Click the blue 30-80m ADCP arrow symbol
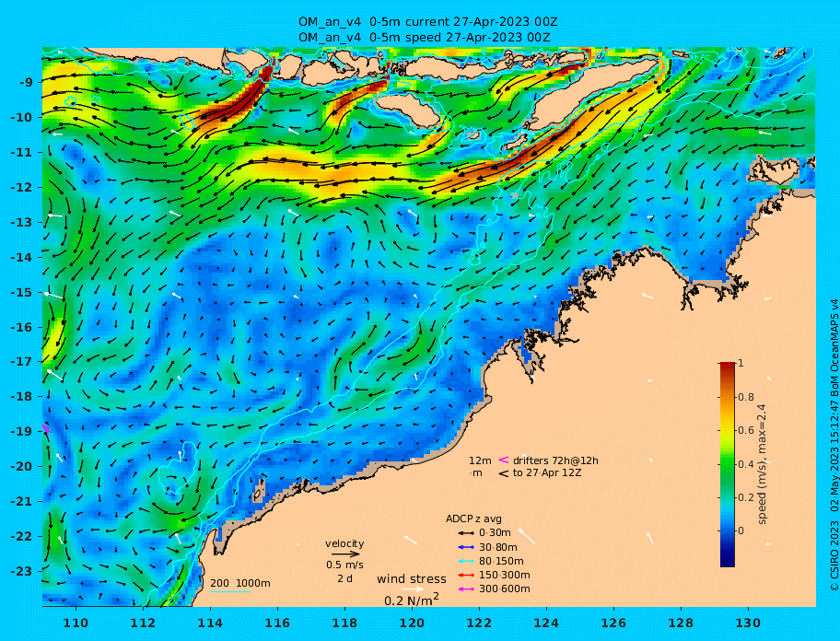840x641 pixels. pyautogui.click(x=466, y=547)
